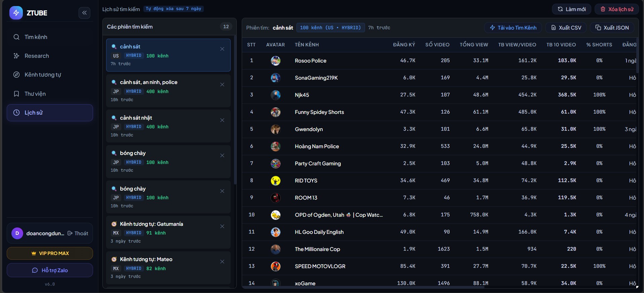Image resolution: width=644 pixels, height=293 pixels.
Task: Open the 'Kênh tương tự: Gatumania' session
Action: pyautogui.click(x=168, y=232)
